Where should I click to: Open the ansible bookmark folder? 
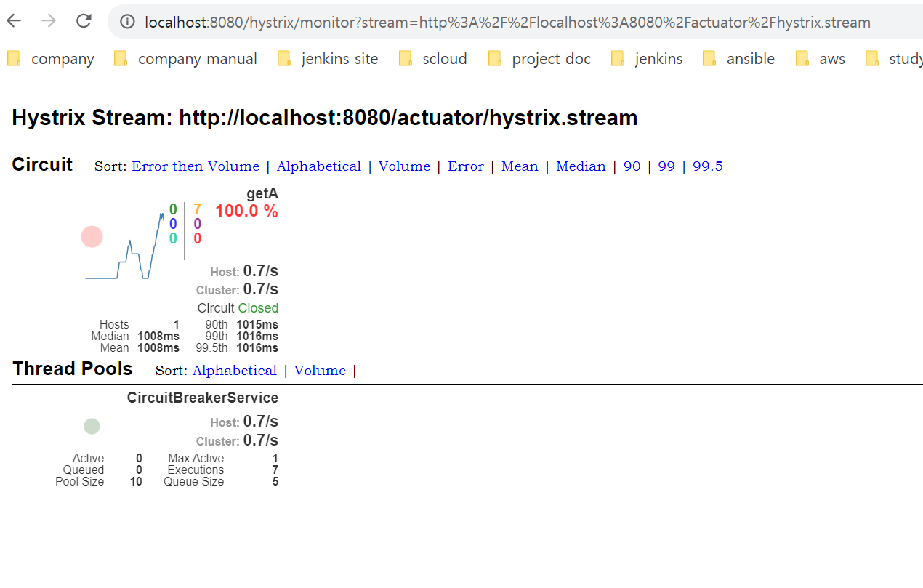[x=738, y=59]
